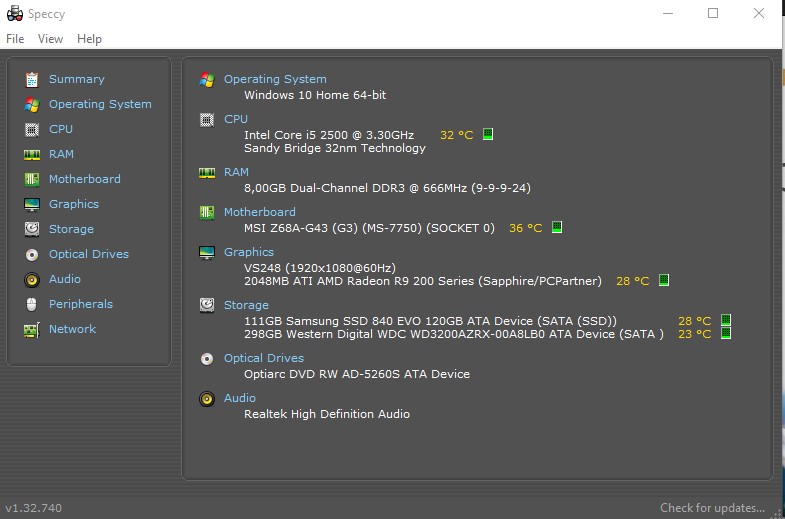
Task: Select Summary in the sidebar
Action: (77, 79)
